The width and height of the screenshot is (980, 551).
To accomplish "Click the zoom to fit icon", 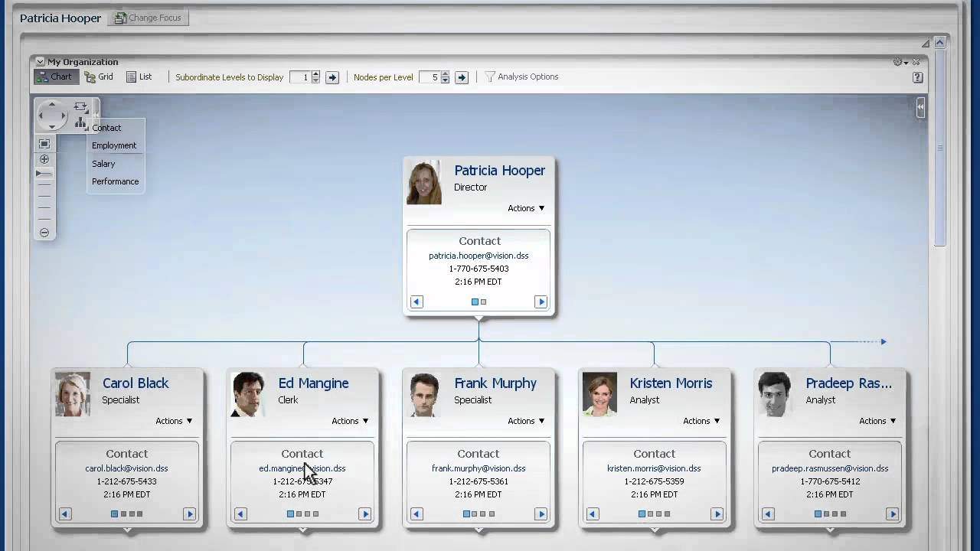I will pyautogui.click(x=44, y=144).
